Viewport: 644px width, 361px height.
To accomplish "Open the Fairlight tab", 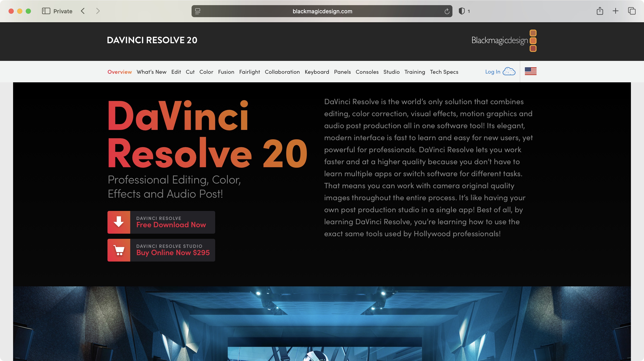I will tap(249, 72).
